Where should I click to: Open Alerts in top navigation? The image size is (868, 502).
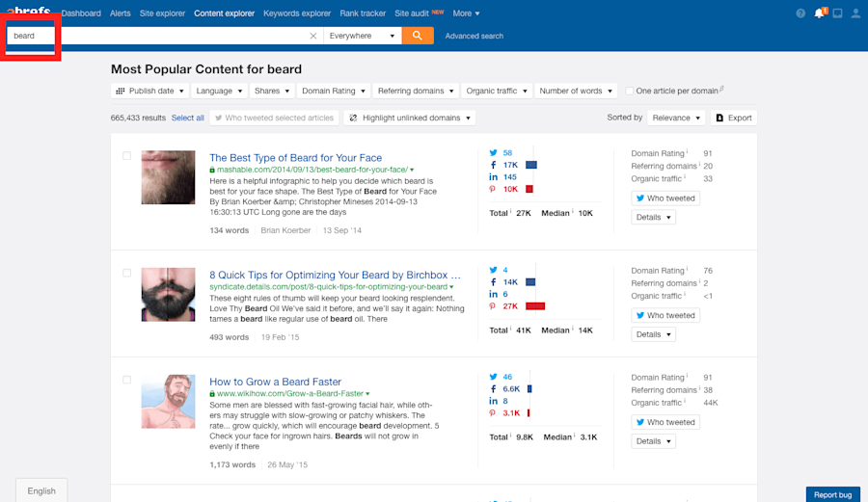pos(121,13)
